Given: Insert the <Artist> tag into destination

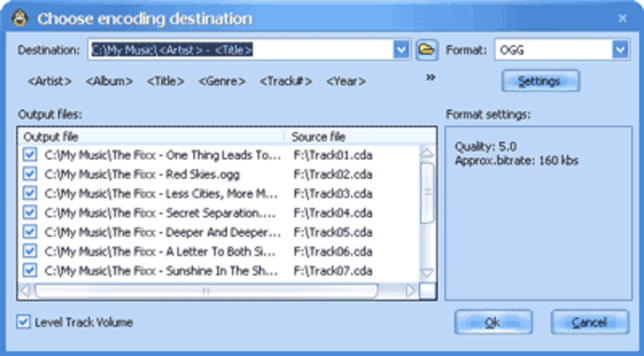Looking at the screenshot, I should tap(49, 81).
